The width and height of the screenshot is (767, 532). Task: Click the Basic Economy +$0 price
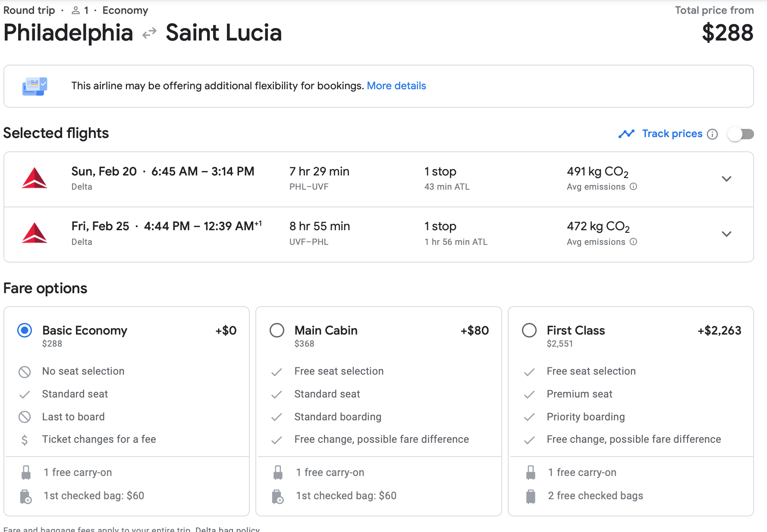point(226,331)
